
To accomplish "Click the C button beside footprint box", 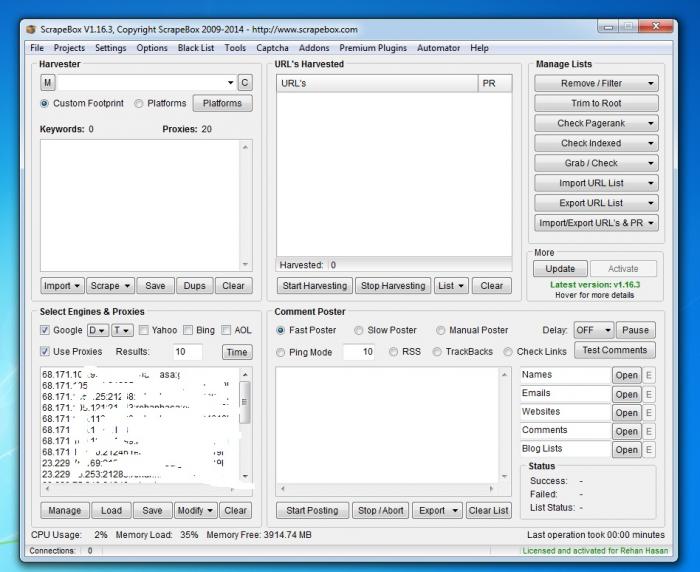I will (x=245, y=83).
